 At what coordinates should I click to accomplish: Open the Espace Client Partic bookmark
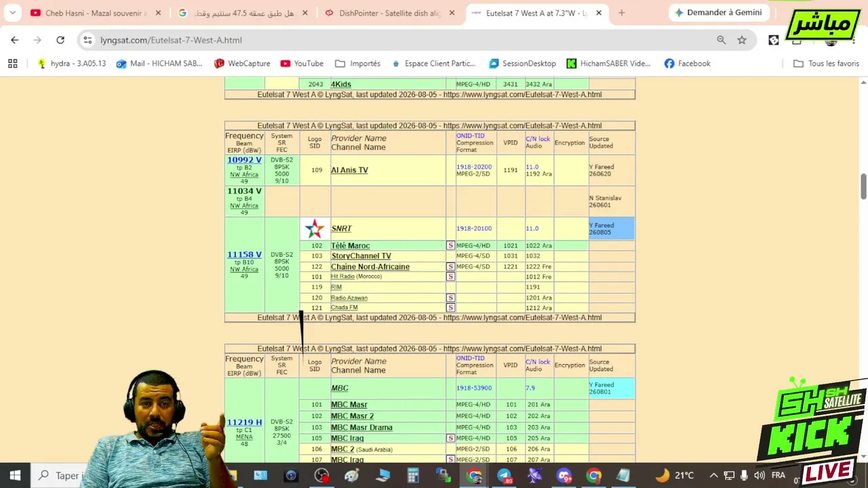(433, 63)
